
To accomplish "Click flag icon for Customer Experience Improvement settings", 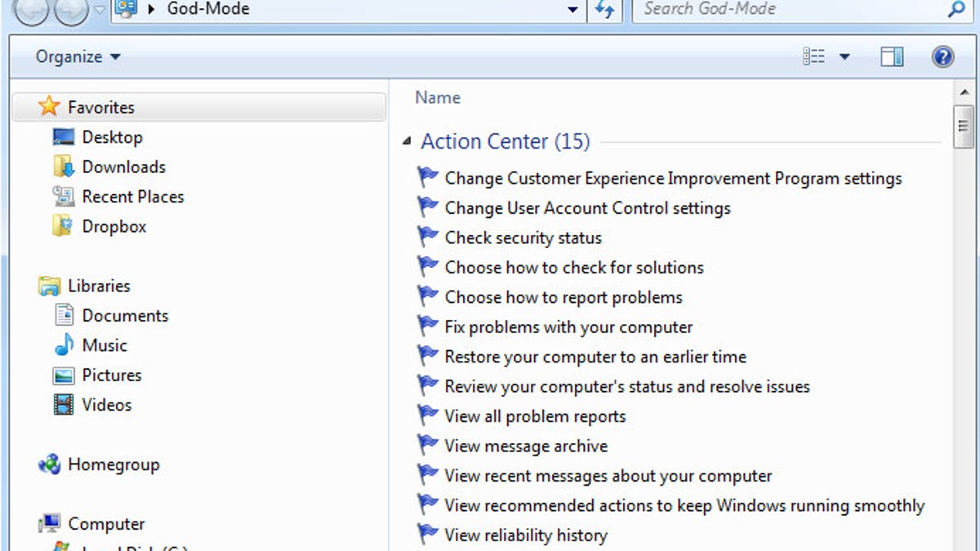I will (x=428, y=178).
